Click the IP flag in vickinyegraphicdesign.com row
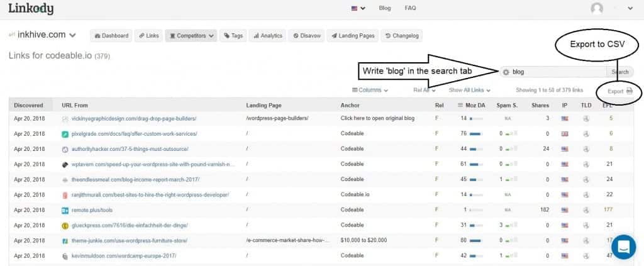This screenshot has height=266, width=644. tap(565, 119)
